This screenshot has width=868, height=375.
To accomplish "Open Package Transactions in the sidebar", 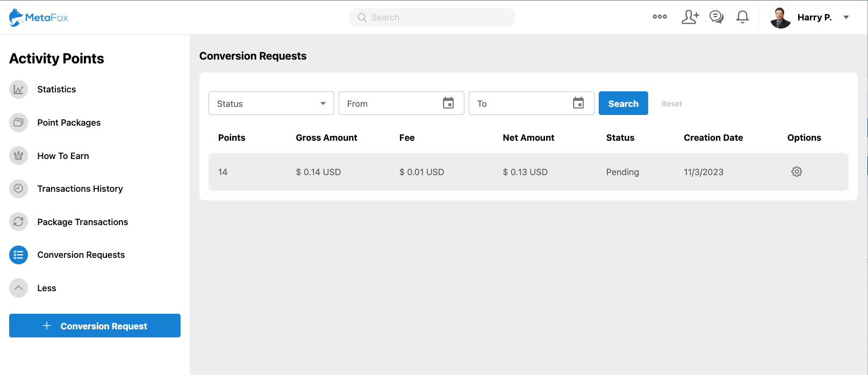I will pos(82,222).
